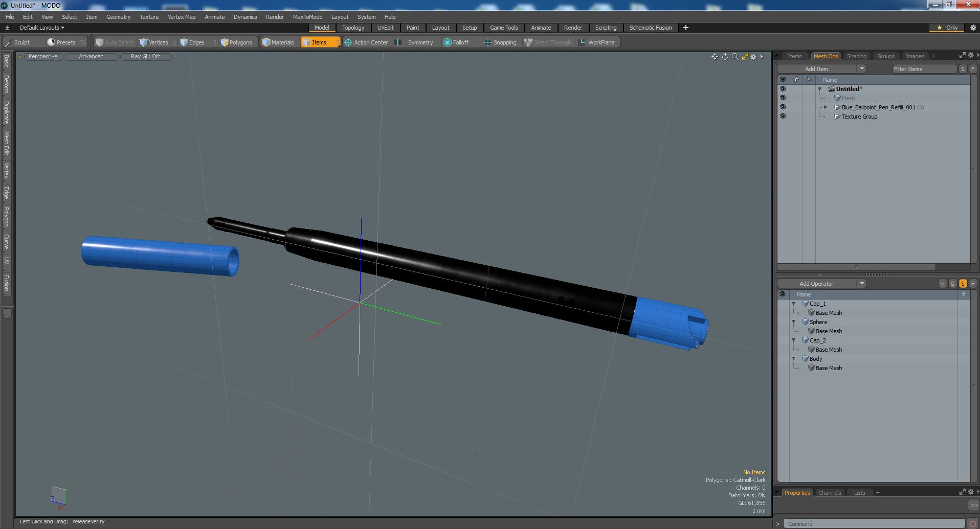Switch to Materials selection mode
The height and width of the screenshot is (529, 980).
click(x=279, y=42)
